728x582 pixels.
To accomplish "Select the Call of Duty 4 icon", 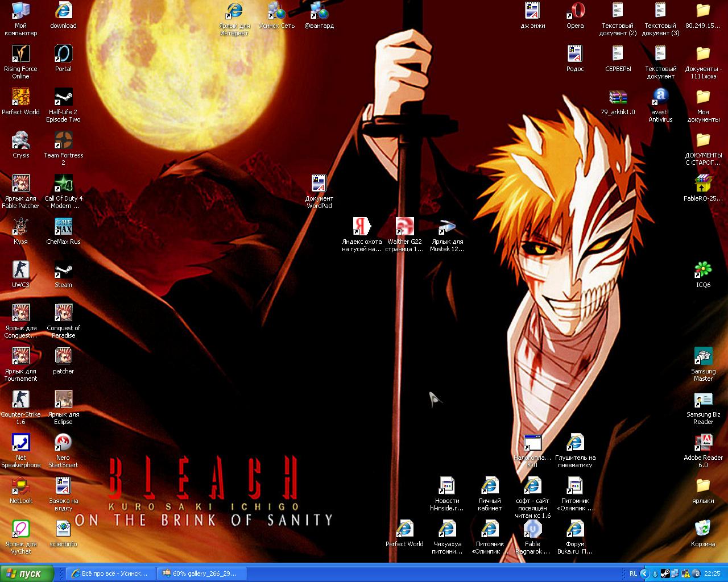I will pos(63,184).
